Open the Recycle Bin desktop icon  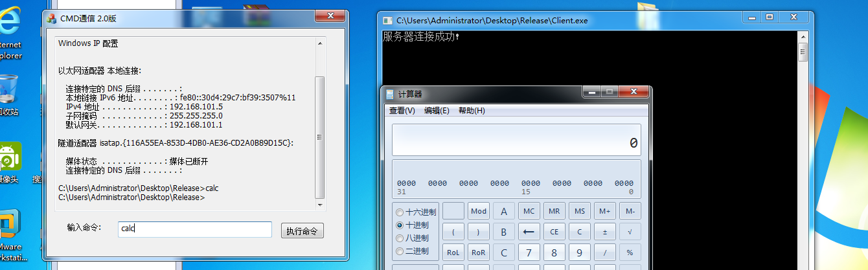9,95
